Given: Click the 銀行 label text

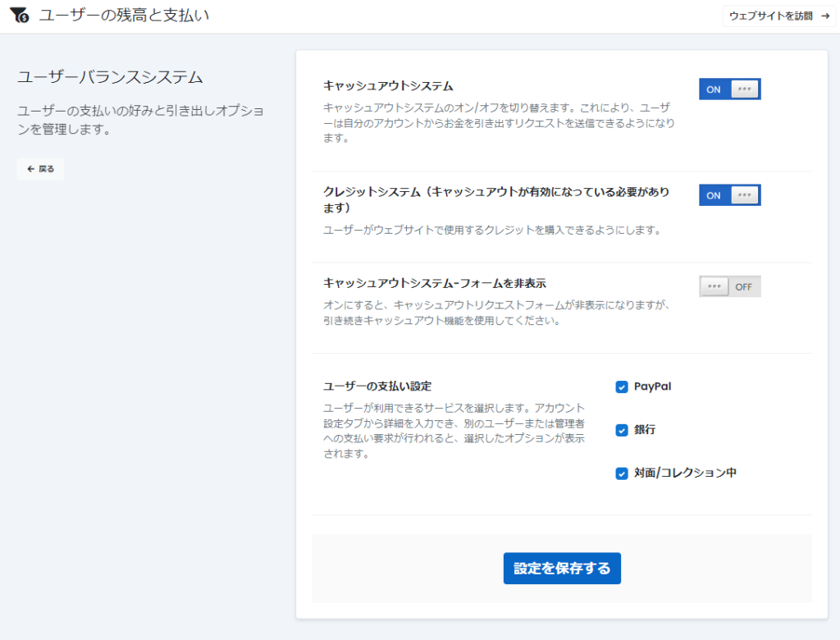Looking at the screenshot, I should pos(645,430).
